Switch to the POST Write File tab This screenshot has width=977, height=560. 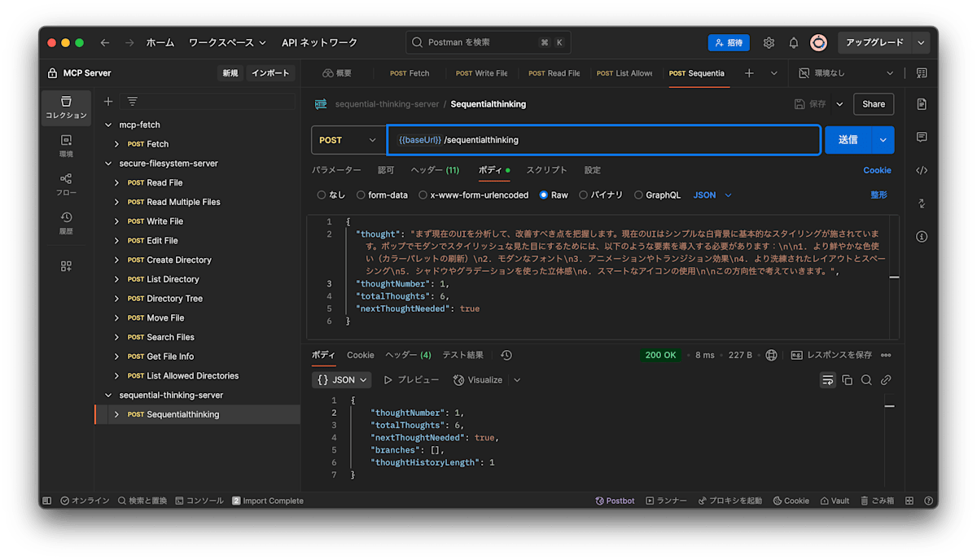[481, 73]
